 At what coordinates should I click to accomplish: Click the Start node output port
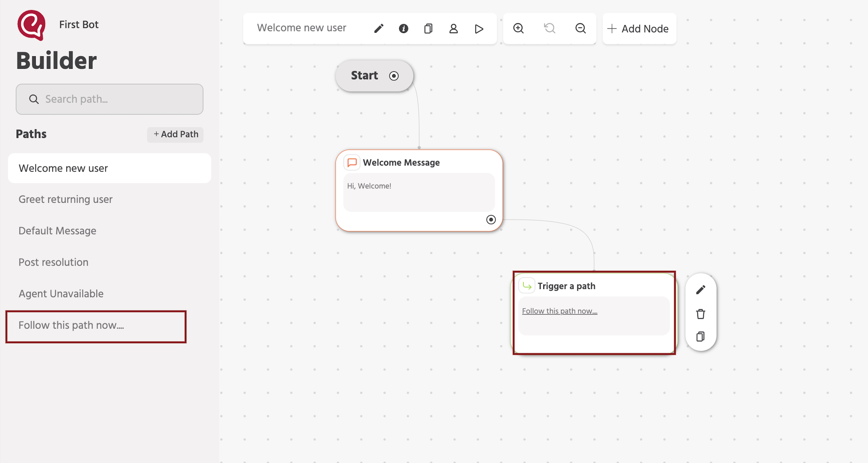pyautogui.click(x=394, y=76)
